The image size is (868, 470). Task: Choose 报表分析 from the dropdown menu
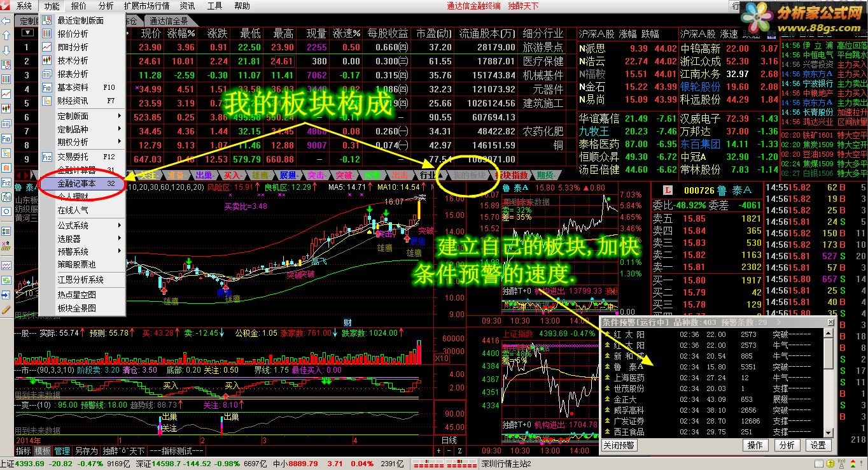point(82,74)
